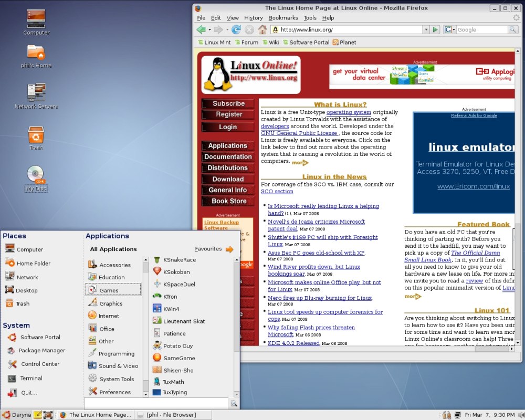Launch Package Manager from the System list
525x420 pixels.
(x=41, y=351)
